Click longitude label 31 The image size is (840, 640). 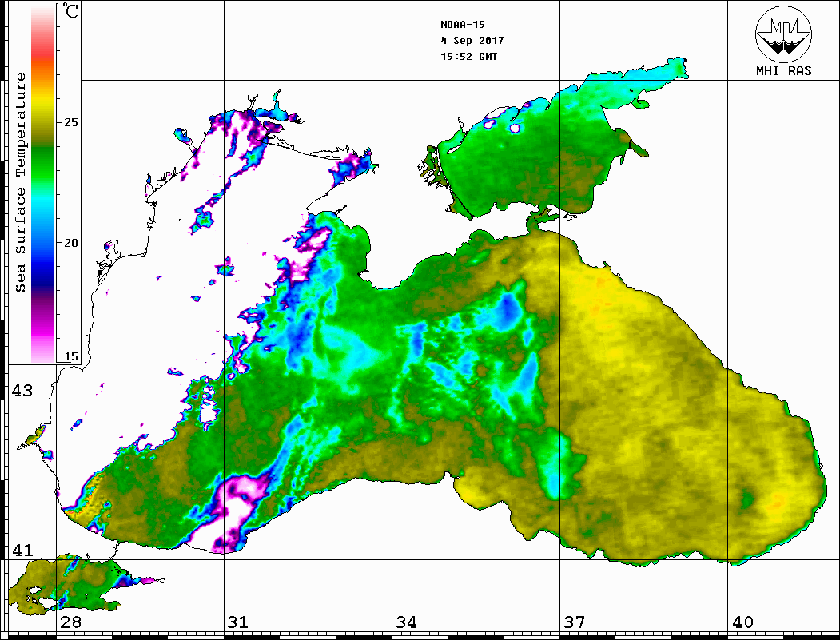(238, 622)
